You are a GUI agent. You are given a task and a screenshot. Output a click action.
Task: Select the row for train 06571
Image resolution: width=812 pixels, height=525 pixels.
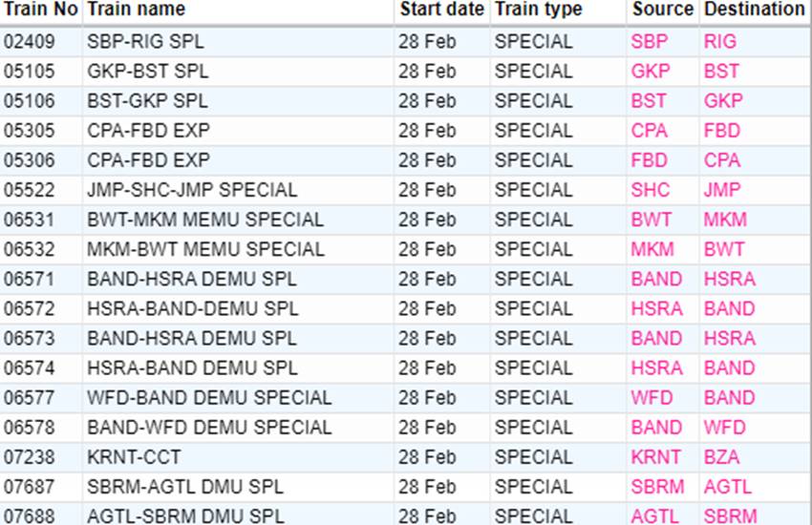pyautogui.click(x=406, y=279)
